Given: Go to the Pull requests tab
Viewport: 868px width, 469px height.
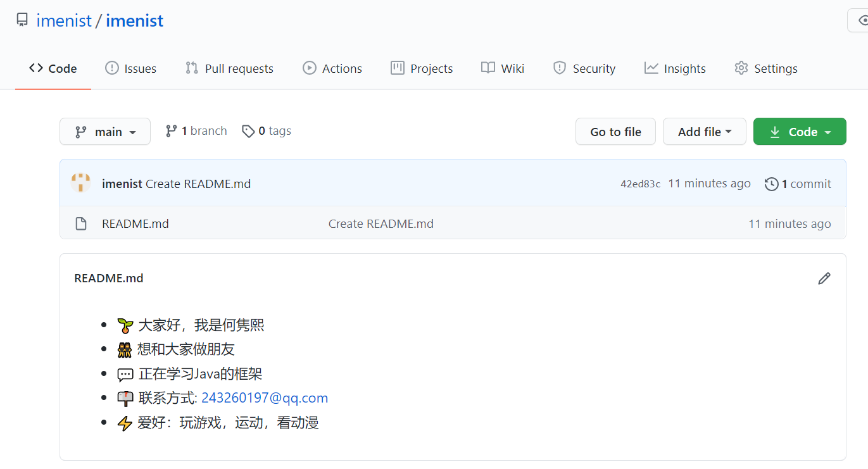Looking at the screenshot, I should [x=229, y=68].
